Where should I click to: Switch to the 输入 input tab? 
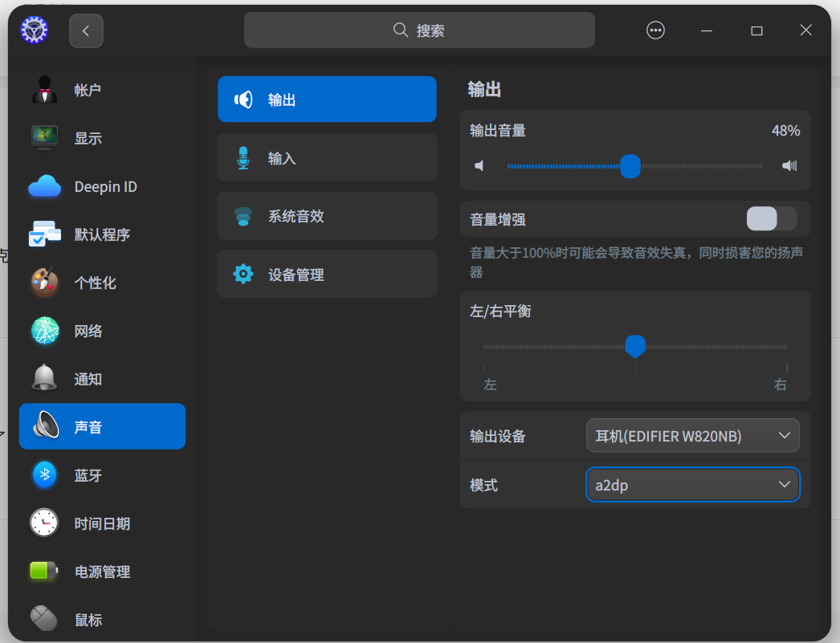tap(327, 157)
